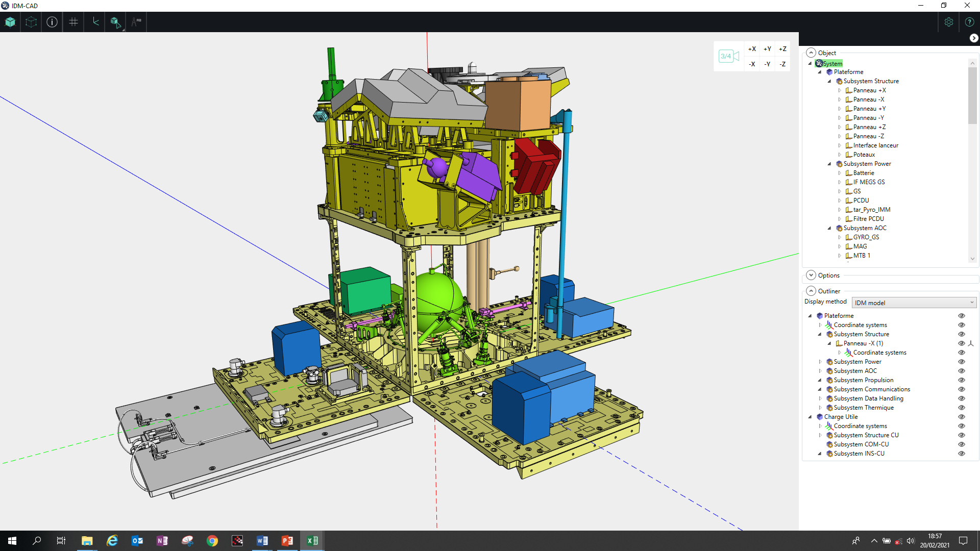980x551 pixels.
Task: Switch to -Z view
Action: click(782, 64)
